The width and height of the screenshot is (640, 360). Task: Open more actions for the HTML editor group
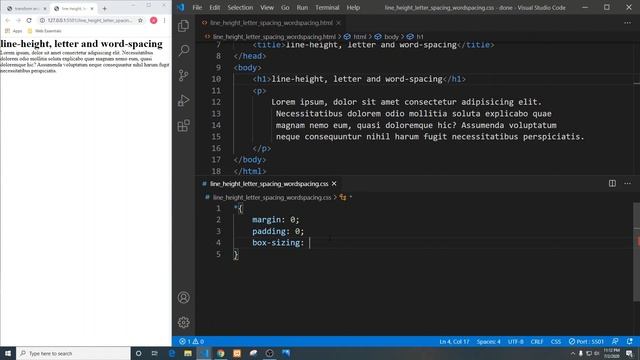pyautogui.click(x=627, y=23)
